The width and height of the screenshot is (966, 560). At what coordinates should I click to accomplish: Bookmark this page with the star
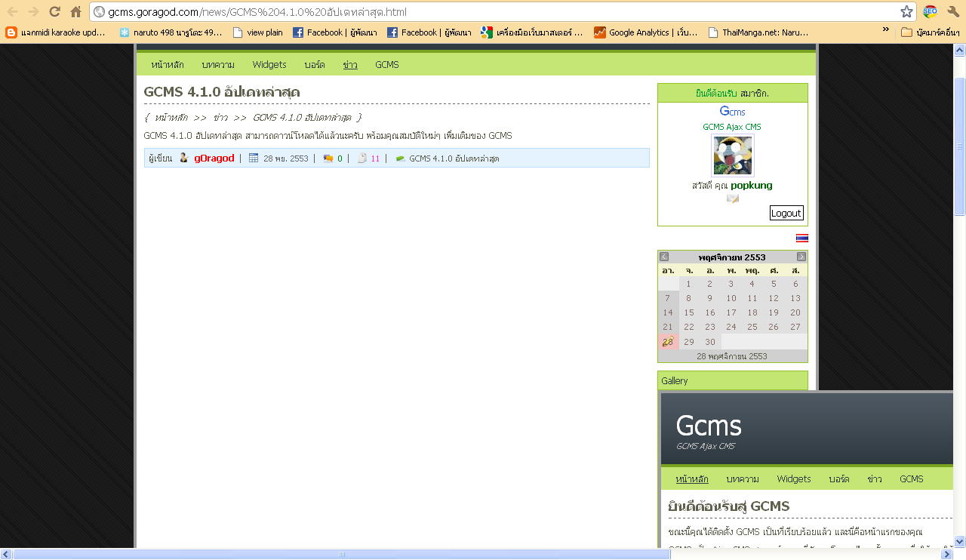pos(906,11)
